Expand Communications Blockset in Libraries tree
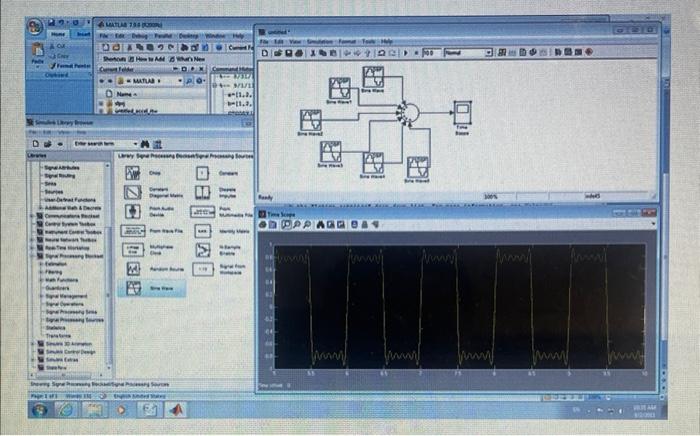 33,216
